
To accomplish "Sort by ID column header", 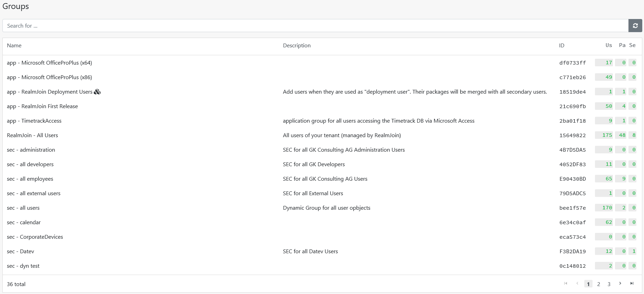I will 561,46.
